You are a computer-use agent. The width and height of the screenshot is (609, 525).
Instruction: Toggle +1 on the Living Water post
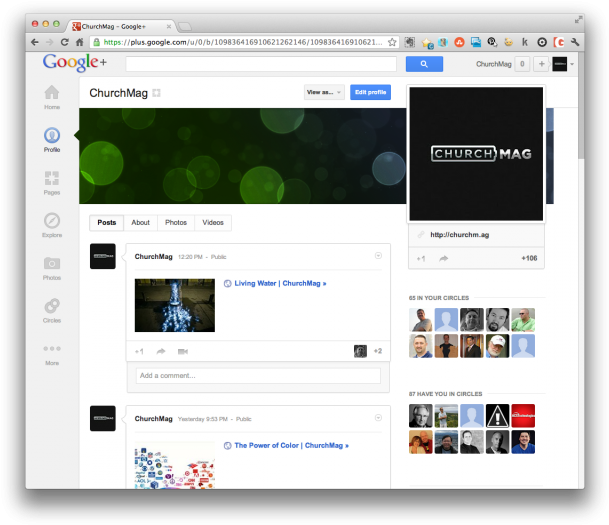click(x=140, y=351)
